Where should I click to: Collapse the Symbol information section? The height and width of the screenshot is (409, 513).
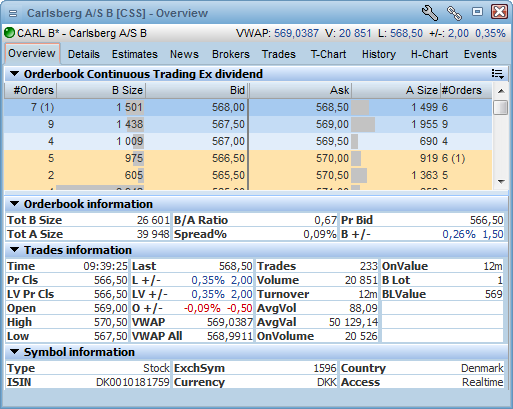[14, 352]
